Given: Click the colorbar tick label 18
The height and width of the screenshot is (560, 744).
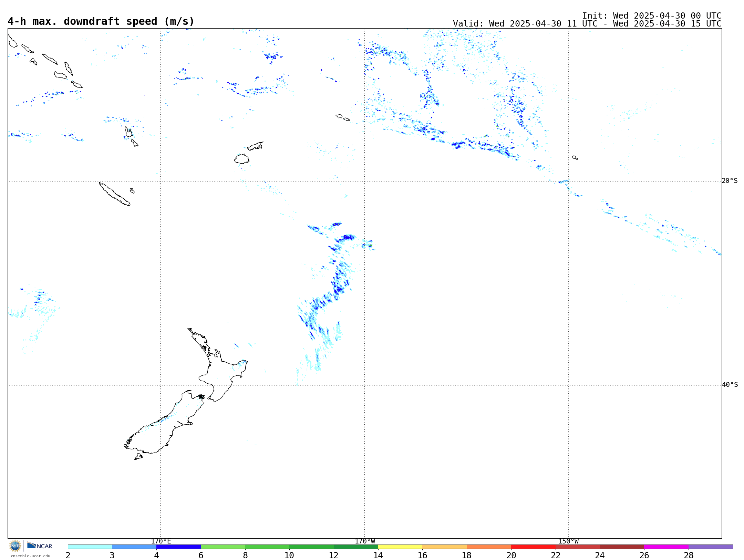Looking at the screenshot, I should (x=467, y=555).
